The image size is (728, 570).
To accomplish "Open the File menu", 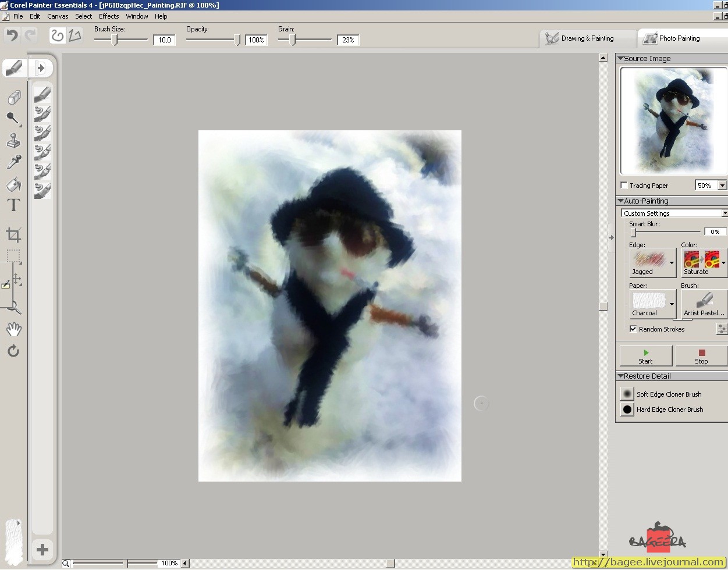I will coord(18,16).
